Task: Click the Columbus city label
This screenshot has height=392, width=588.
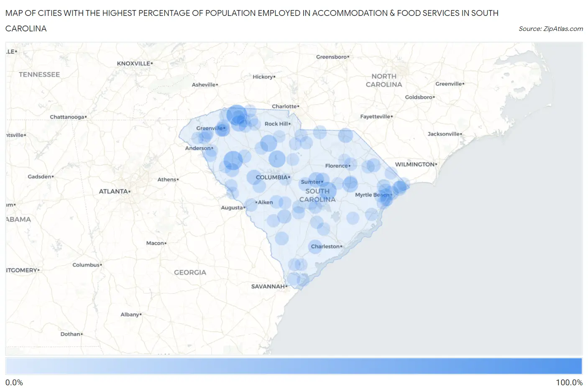Action: pyautogui.click(x=87, y=265)
